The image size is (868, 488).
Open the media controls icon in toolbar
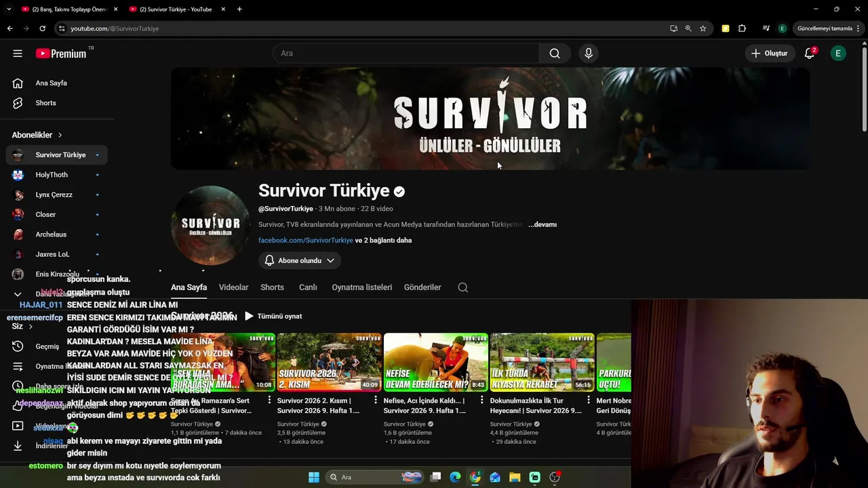click(766, 28)
